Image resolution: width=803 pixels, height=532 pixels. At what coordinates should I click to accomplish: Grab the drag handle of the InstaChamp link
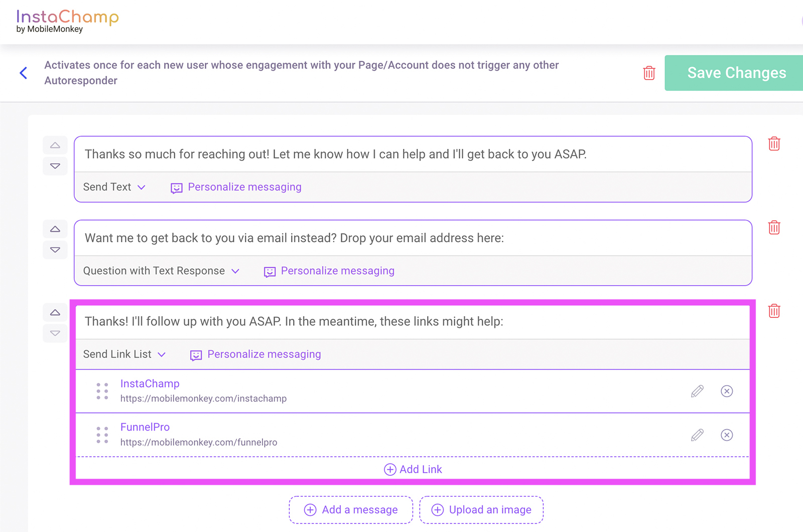coord(102,391)
